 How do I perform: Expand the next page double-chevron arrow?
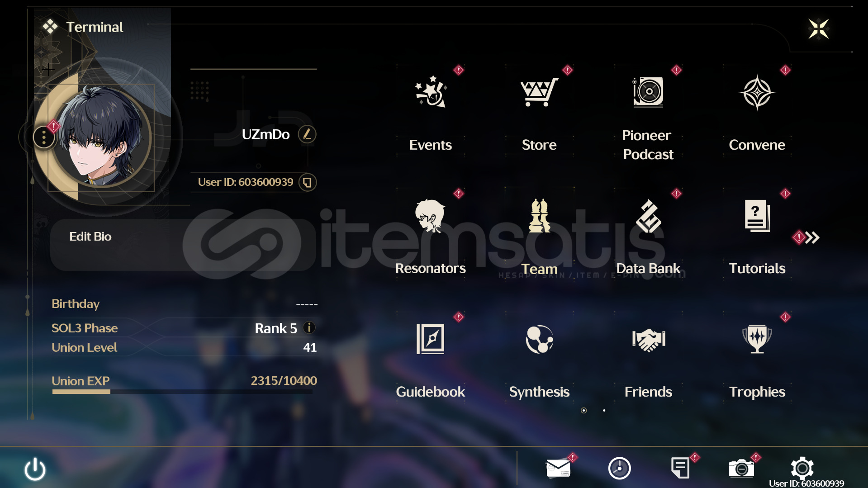[812, 237]
